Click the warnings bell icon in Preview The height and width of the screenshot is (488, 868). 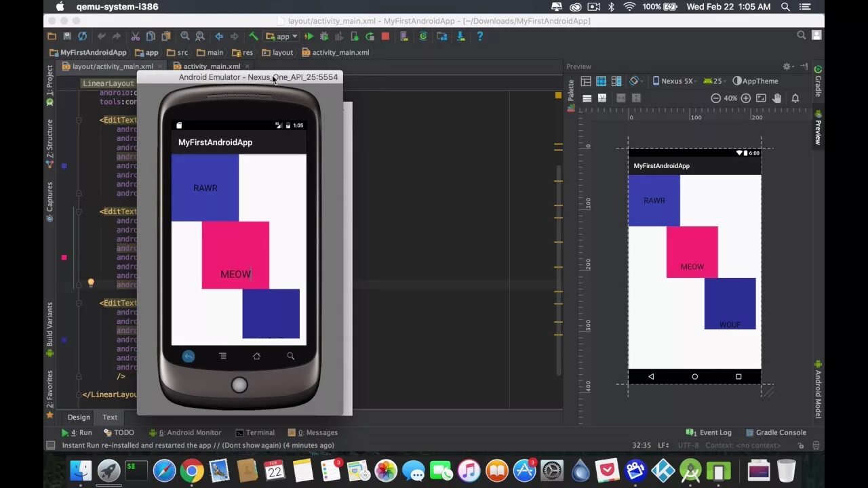(x=795, y=98)
